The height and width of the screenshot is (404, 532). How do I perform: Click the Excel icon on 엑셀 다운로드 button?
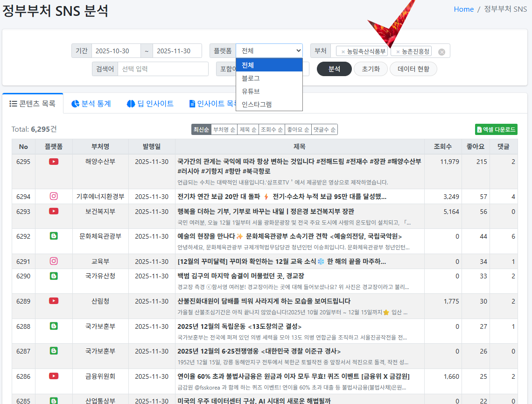click(x=479, y=129)
